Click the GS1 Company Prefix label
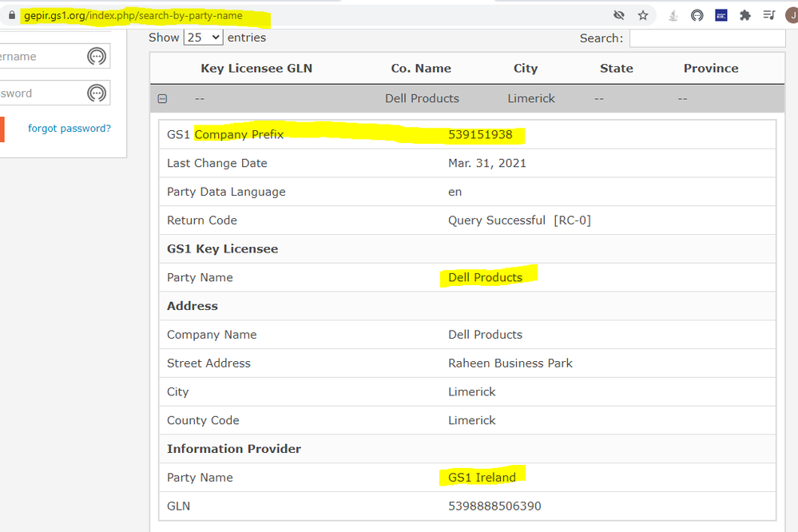The width and height of the screenshot is (798, 532). [x=225, y=134]
